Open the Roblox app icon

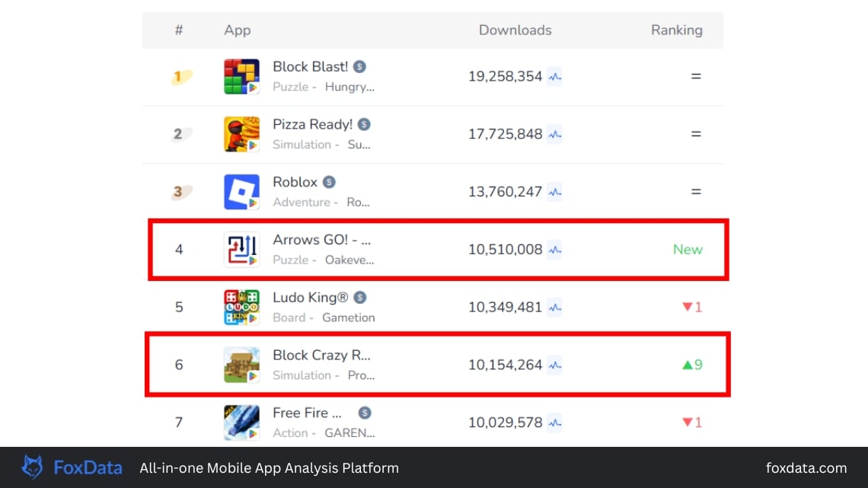coord(241,192)
